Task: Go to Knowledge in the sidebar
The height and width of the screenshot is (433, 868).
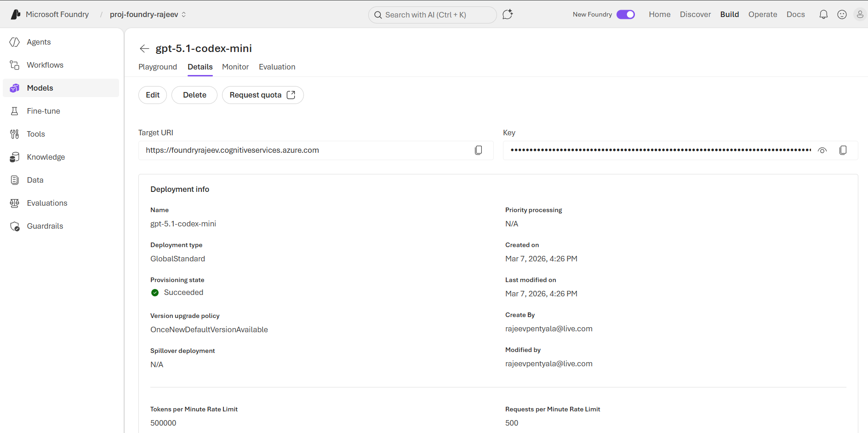Action: point(46,157)
